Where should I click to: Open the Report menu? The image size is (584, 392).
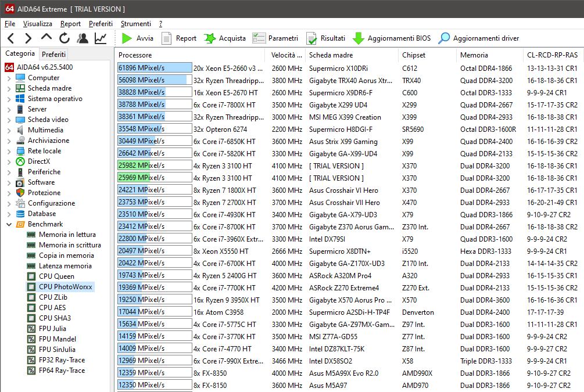70,24
